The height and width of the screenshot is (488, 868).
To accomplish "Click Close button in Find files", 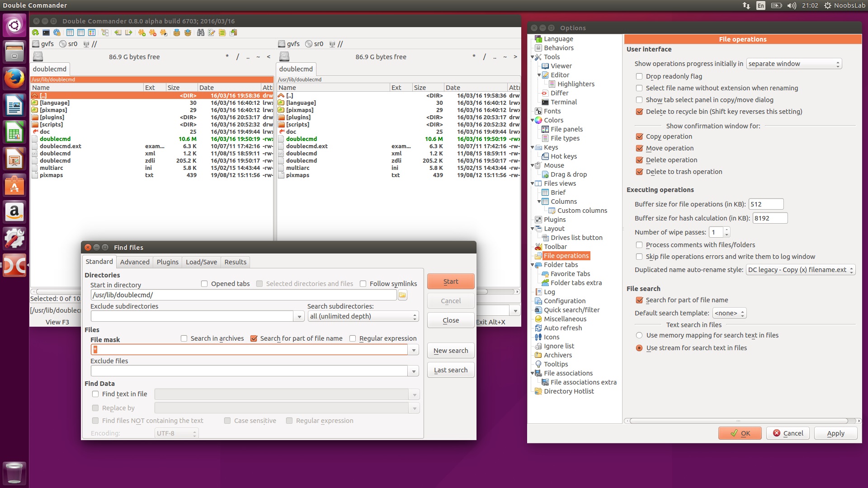I will point(451,320).
